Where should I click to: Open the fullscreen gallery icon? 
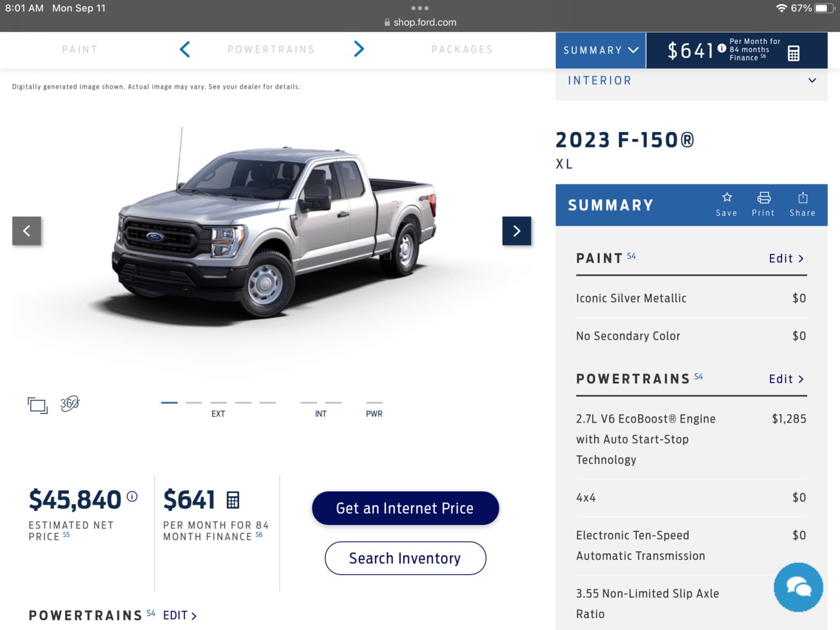[37, 406]
